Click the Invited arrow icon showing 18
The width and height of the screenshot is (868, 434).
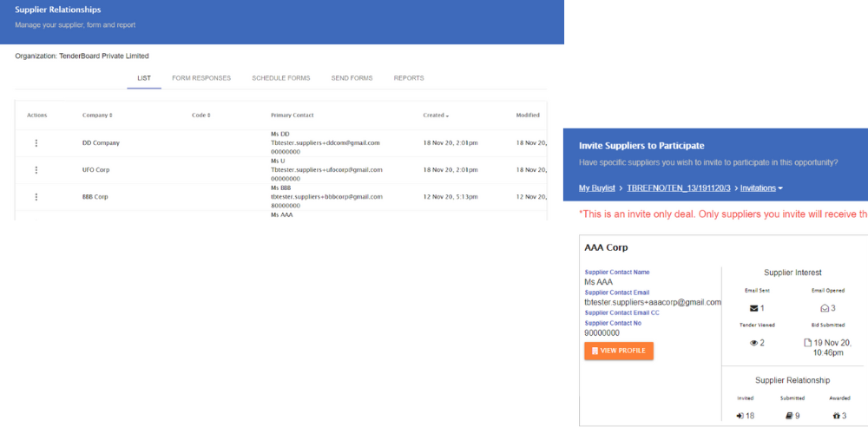(x=740, y=416)
